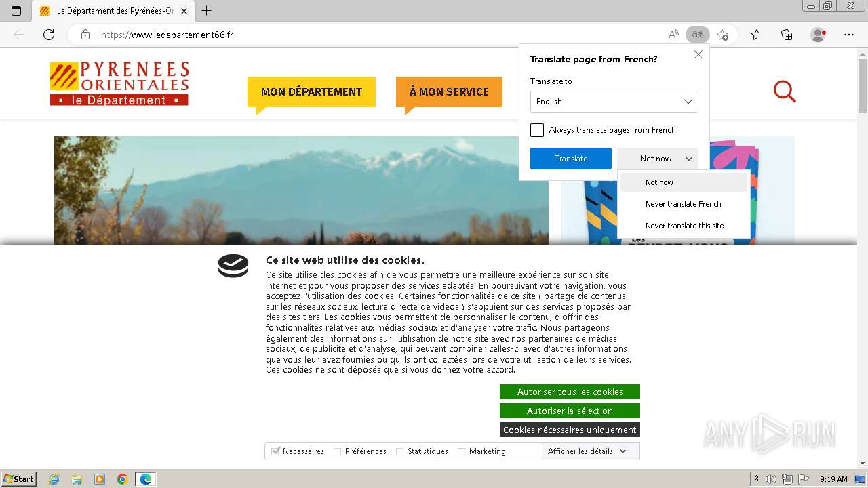
Task: Select Not now menu option
Action: tap(684, 182)
